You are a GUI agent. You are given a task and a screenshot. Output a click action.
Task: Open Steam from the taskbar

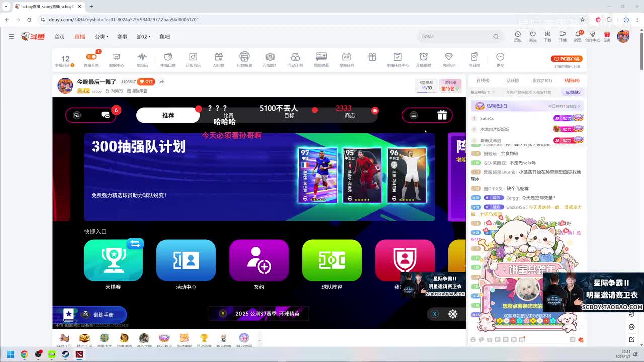point(65,354)
